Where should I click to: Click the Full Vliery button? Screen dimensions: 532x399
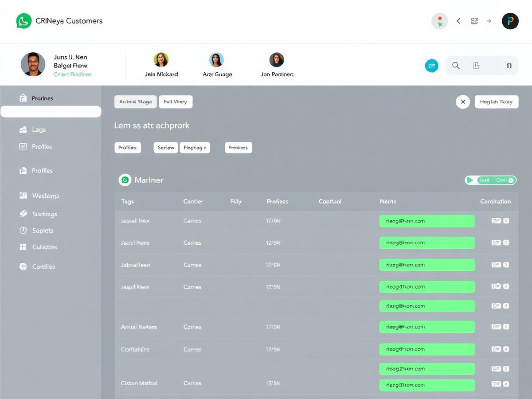click(175, 102)
